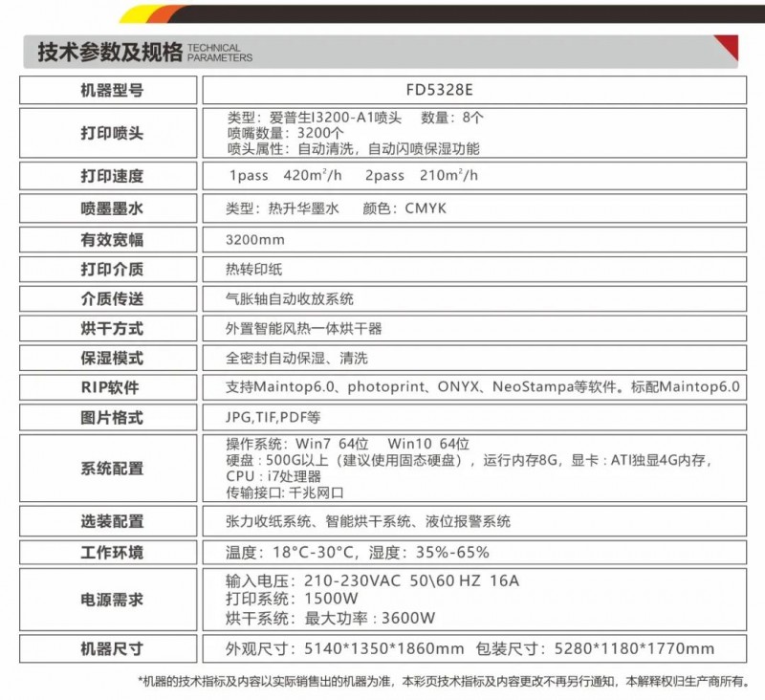Click the RIP软件 label cell

[112, 387]
